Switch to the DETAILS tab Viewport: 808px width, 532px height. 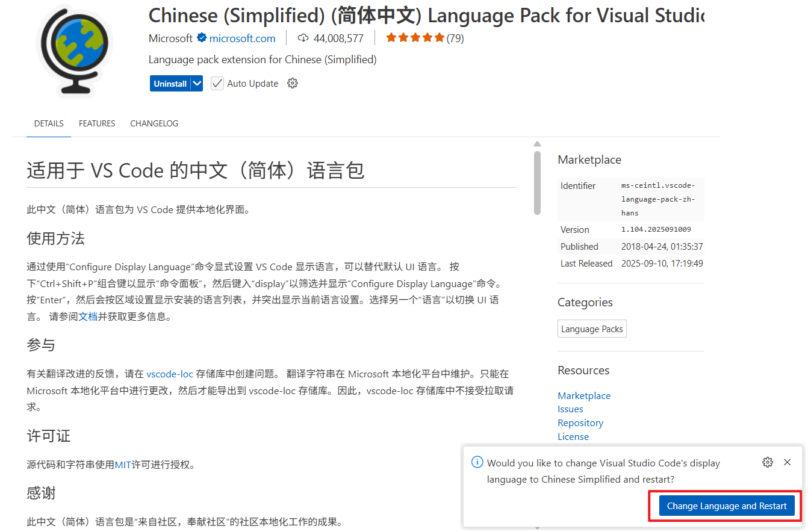(x=49, y=123)
